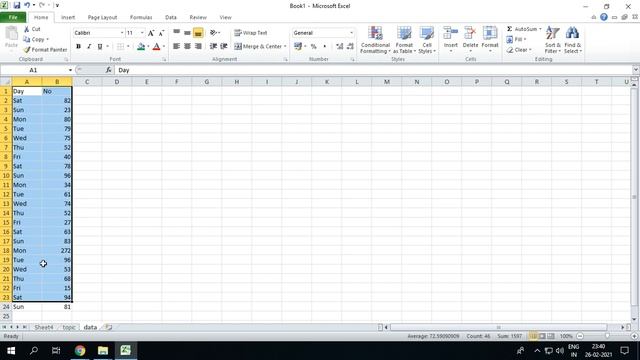Viewport: 640px width, 360px height.
Task: Open File Explorer from the taskbar
Action: click(x=103, y=350)
